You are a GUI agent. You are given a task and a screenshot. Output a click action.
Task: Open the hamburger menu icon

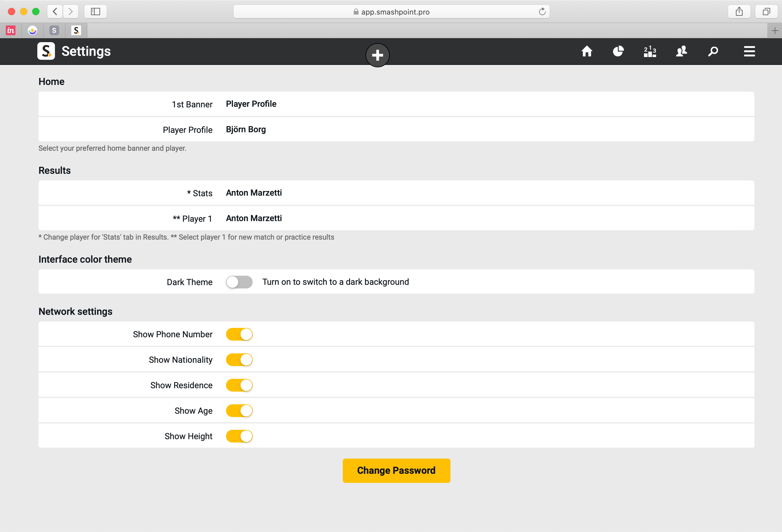click(749, 52)
